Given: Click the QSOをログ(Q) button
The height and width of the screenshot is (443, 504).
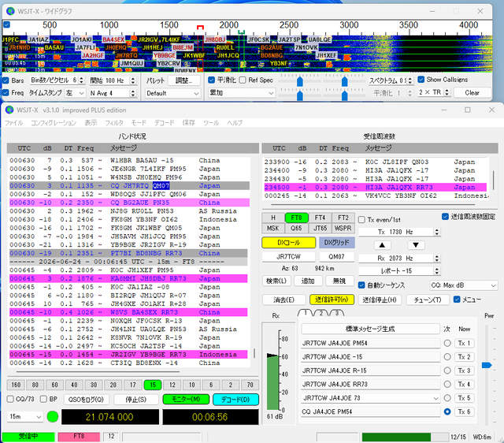Looking at the screenshot, I should pyautogui.click(x=86, y=400).
